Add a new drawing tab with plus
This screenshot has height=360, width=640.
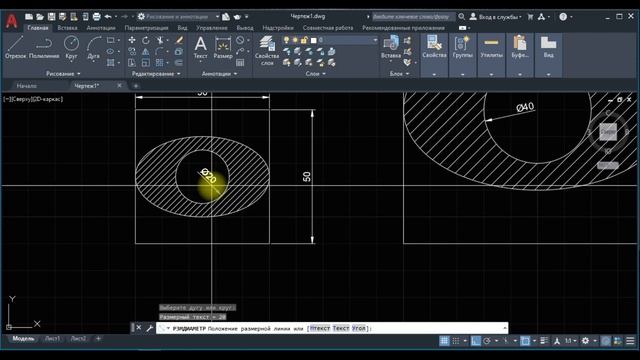(136, 86)
